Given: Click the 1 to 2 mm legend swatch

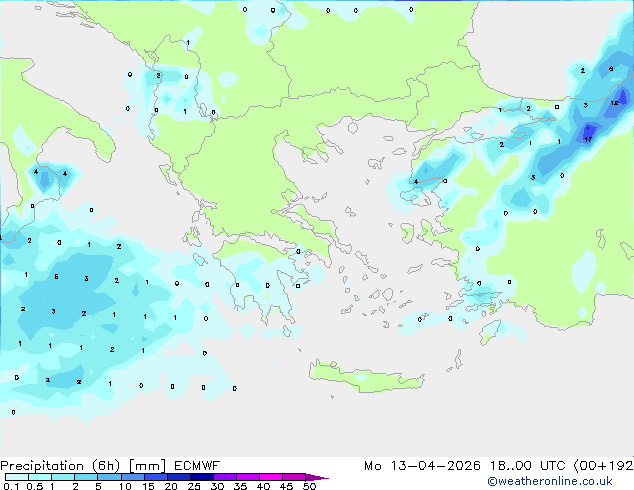Looking at the screenshot, I should (x=63, y=477).
